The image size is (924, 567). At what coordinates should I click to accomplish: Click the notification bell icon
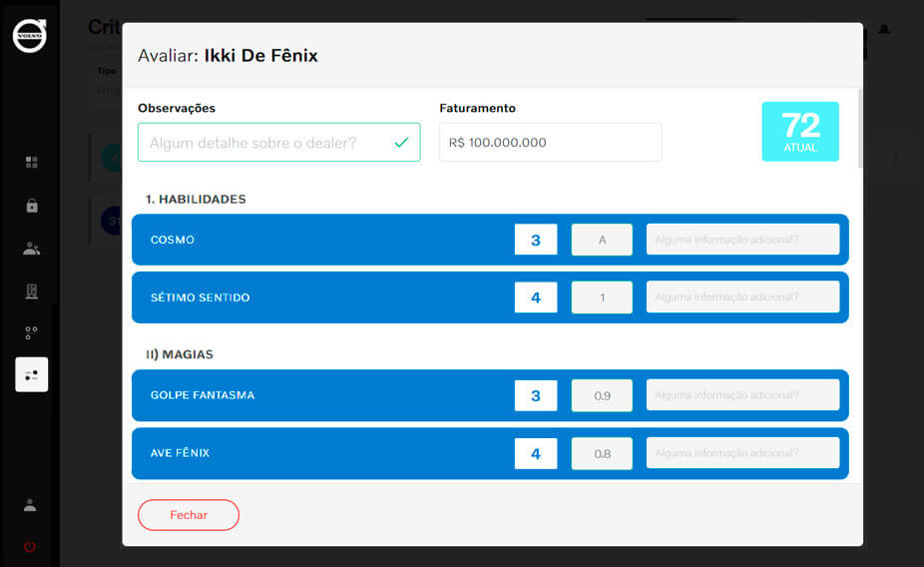tap(883, 30)
